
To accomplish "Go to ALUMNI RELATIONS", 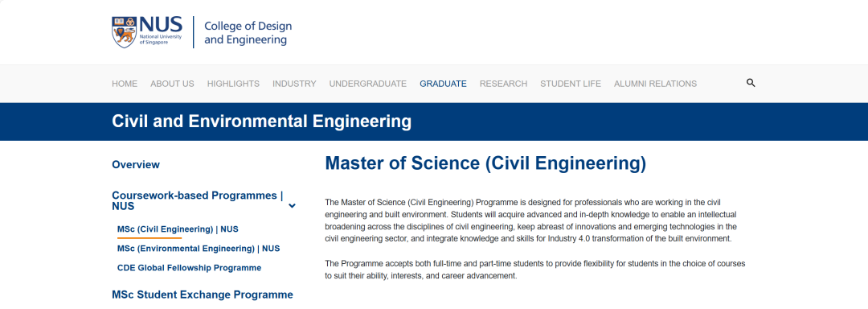I will pos(655,84).
